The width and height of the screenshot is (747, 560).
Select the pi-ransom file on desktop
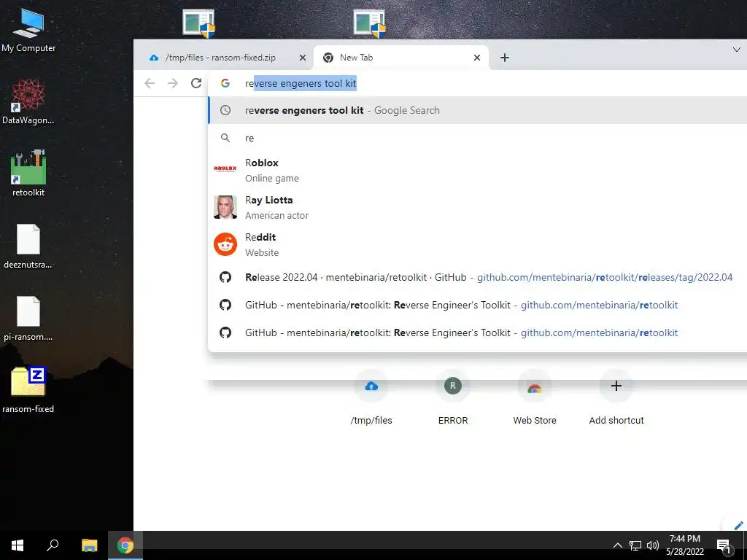pyautogui.click(x=28, y=318)
